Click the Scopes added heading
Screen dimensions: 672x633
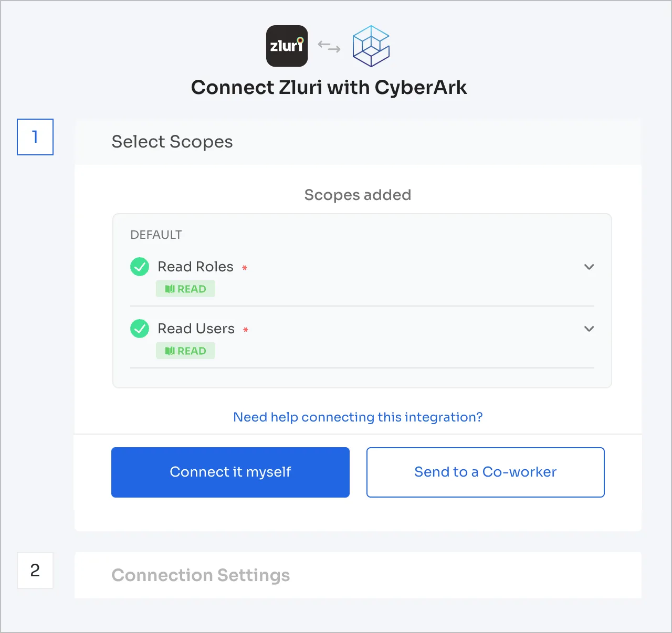tap(358, 195)
